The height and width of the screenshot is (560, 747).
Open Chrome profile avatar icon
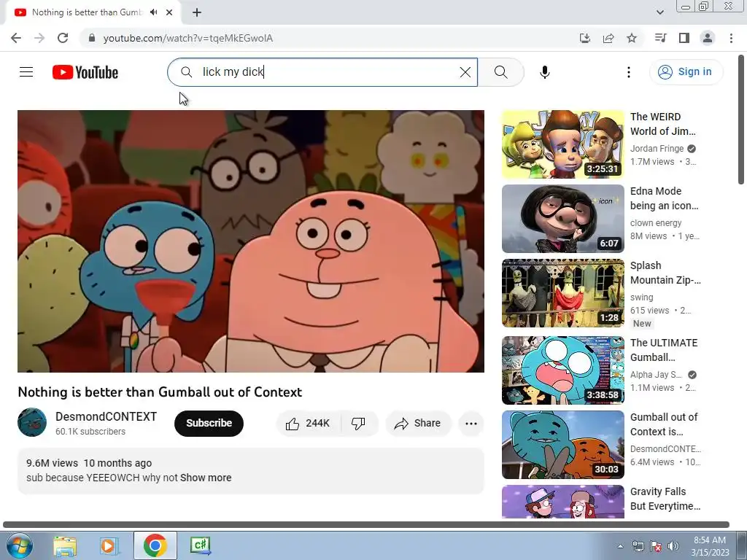708,38
